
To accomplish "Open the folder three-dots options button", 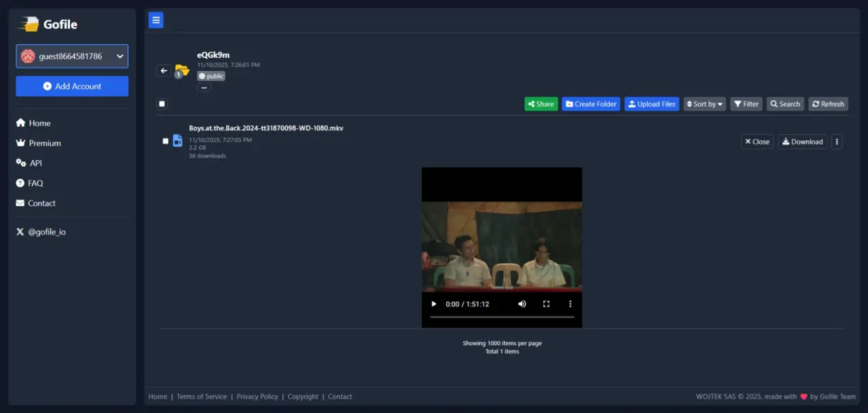I will pyautogui.click(x=204, y=87).
